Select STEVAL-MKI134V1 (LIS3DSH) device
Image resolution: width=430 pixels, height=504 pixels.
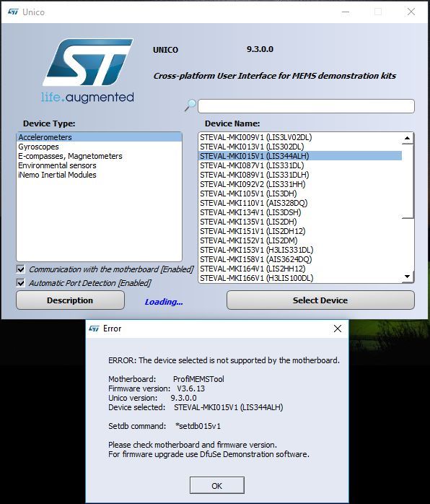(x=300, y=212)
